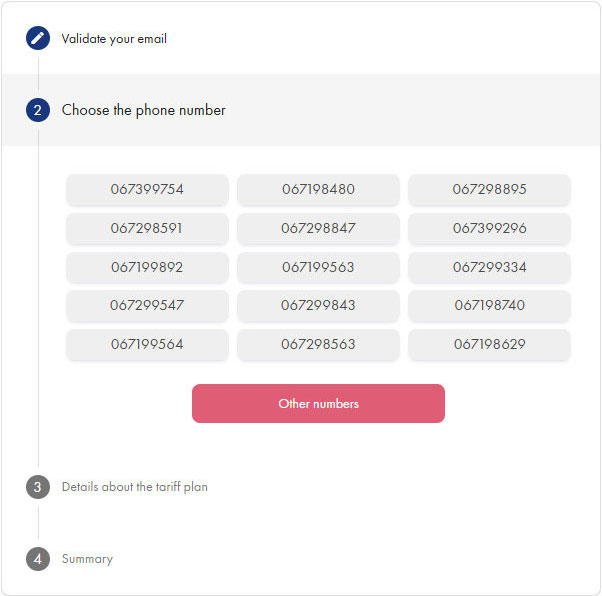
Task: Select phone number 067199564
Action: coord(147,344)
